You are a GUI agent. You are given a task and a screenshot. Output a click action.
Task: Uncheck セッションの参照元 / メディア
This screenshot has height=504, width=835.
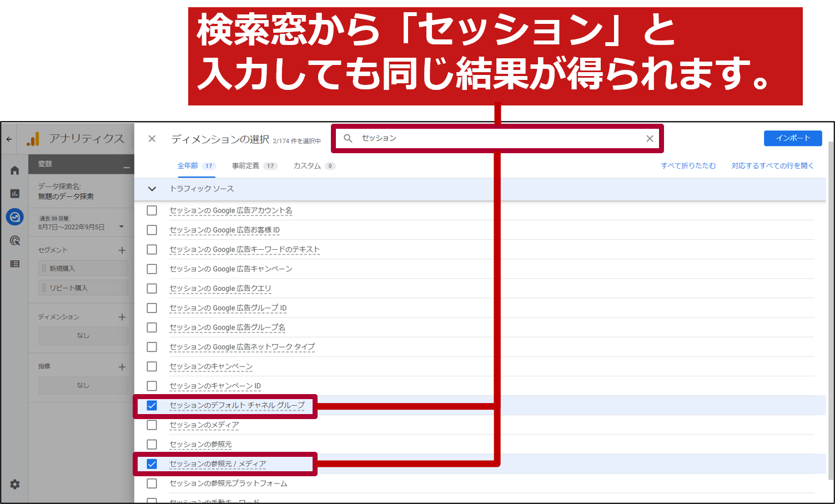pyautogui.click(x=152, y=463)
